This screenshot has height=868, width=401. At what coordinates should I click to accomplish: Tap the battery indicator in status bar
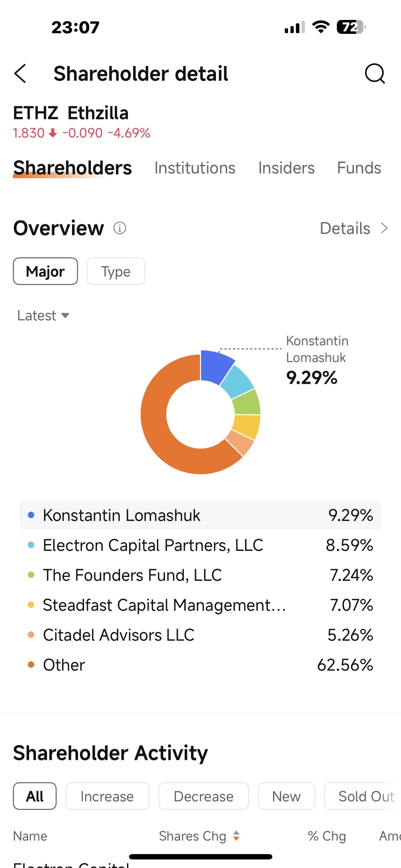point(351,27)
